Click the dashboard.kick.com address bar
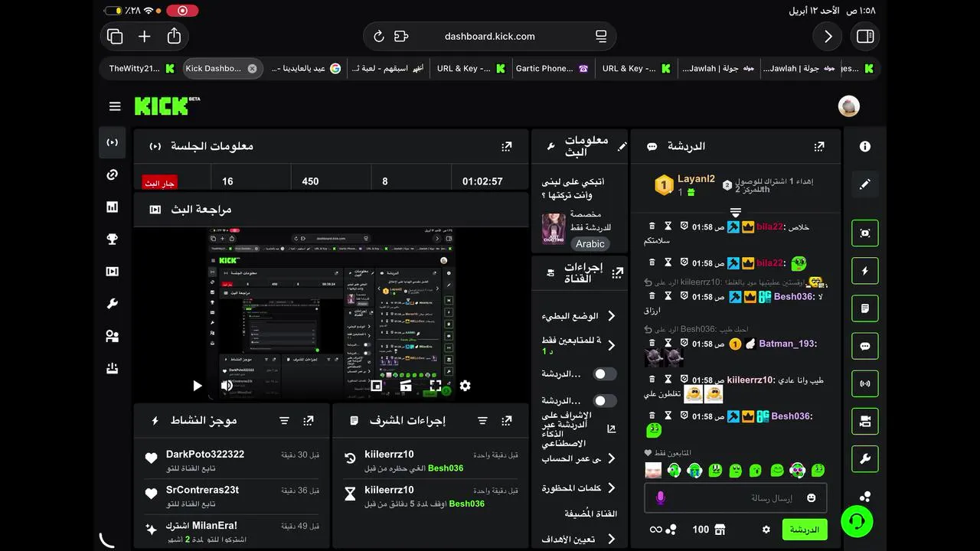 pyautogui.click(x=490, y=36)
